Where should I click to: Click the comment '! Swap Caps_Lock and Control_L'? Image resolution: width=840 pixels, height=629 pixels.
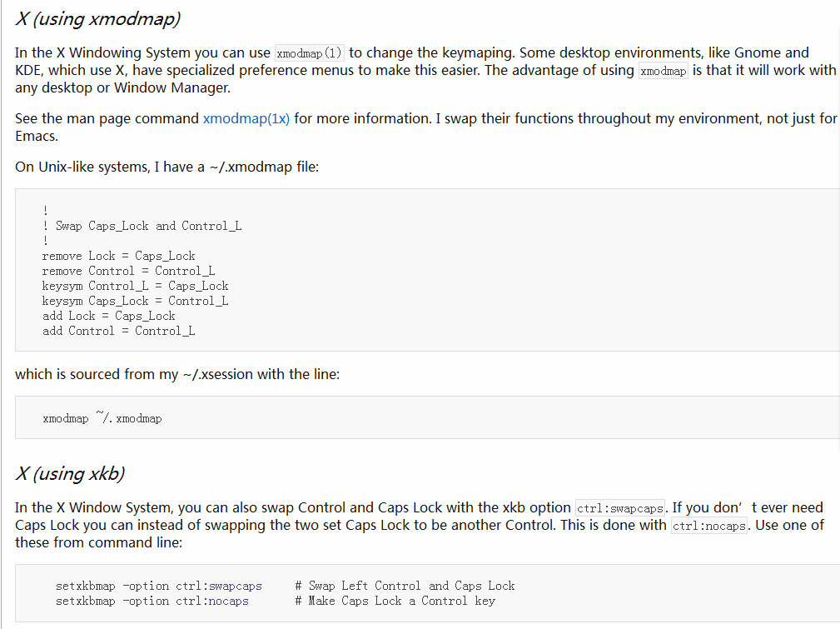[142, 226]
